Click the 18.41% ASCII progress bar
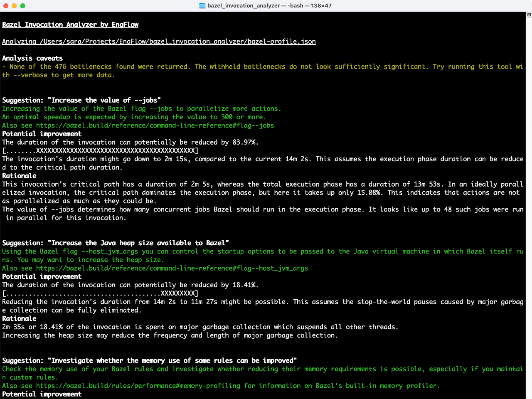 tap(100, 293)
